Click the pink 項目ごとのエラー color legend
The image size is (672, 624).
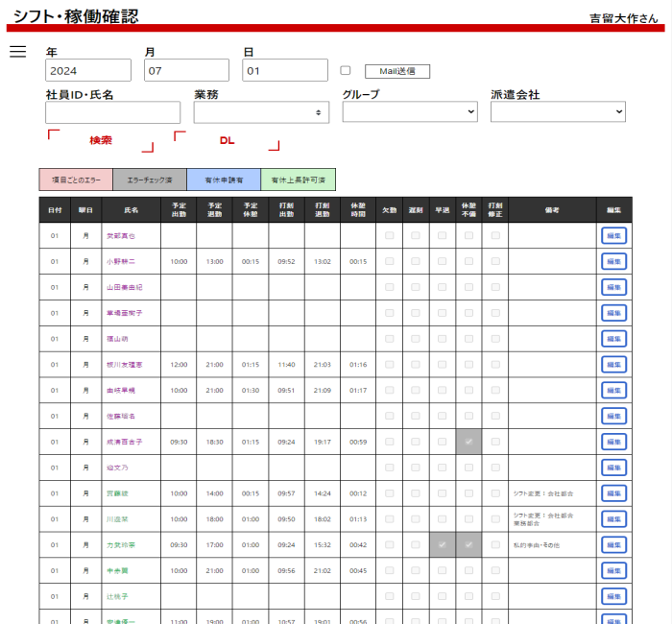76,180
